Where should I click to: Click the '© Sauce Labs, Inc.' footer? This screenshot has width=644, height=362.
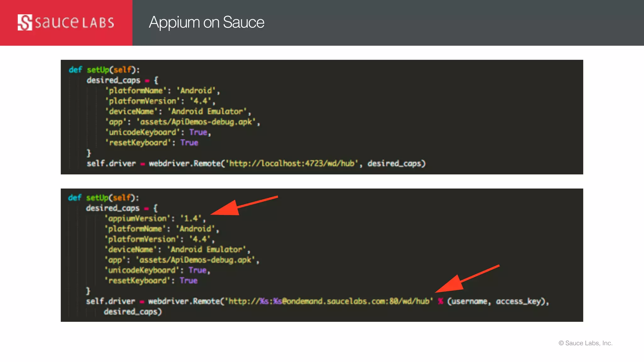[x=586, y=343]
